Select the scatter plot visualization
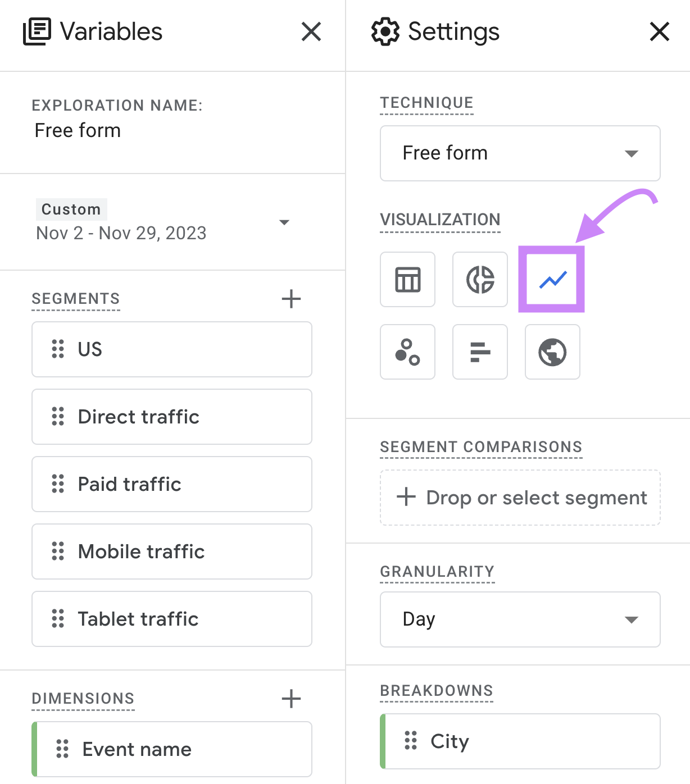This screenshot has width=690, height=784. (407, 352)
